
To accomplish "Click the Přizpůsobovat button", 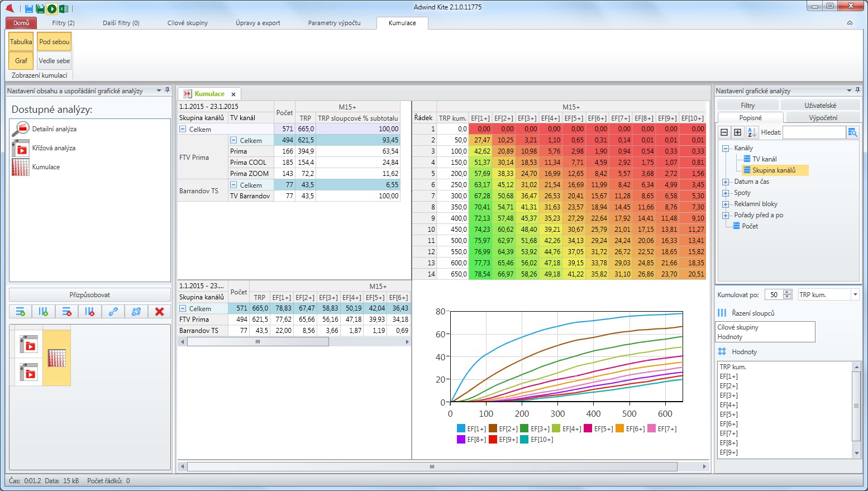I will coord(90,294).
